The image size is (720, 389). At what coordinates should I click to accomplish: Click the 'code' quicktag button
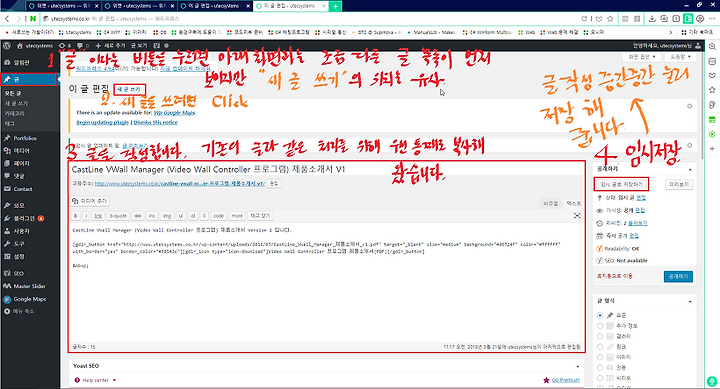tap(219, 215)
